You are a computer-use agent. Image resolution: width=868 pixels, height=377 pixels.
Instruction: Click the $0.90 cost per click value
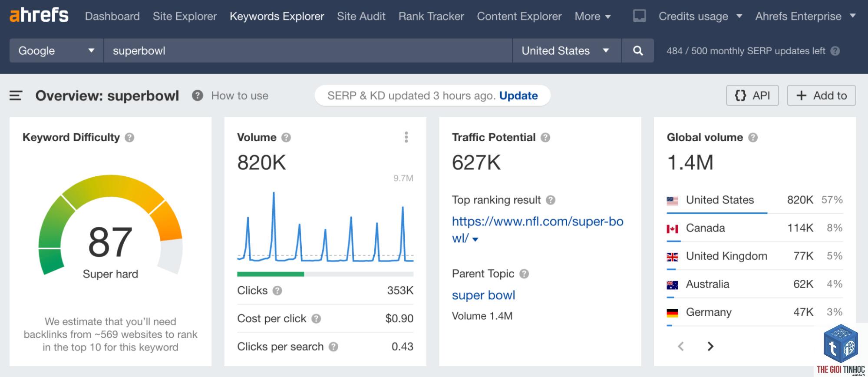399,319
